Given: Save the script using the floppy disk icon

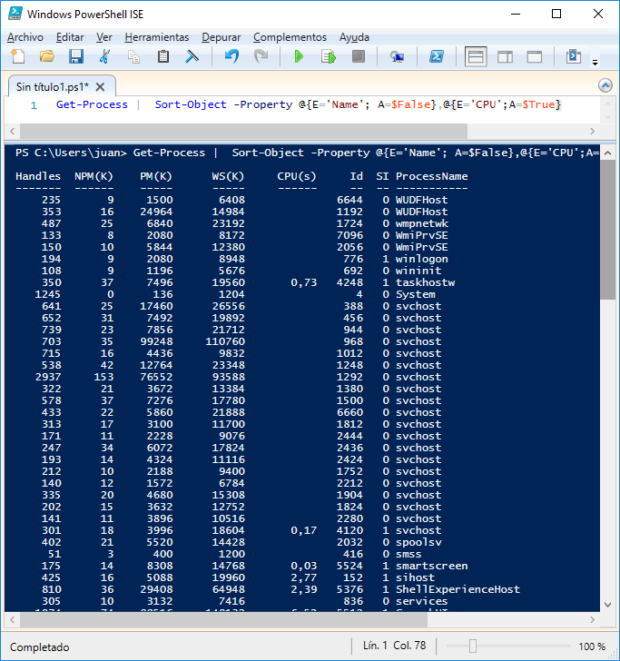Looking at the screenshot, I should click(x=76, y=57).
